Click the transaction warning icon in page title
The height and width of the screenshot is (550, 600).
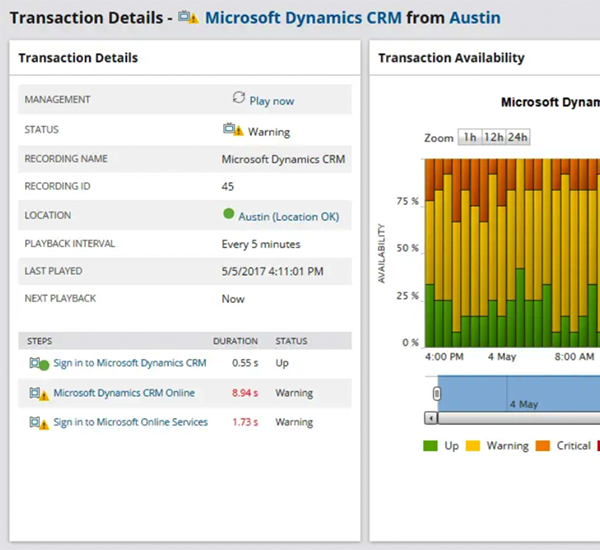(x=188, y=18)
